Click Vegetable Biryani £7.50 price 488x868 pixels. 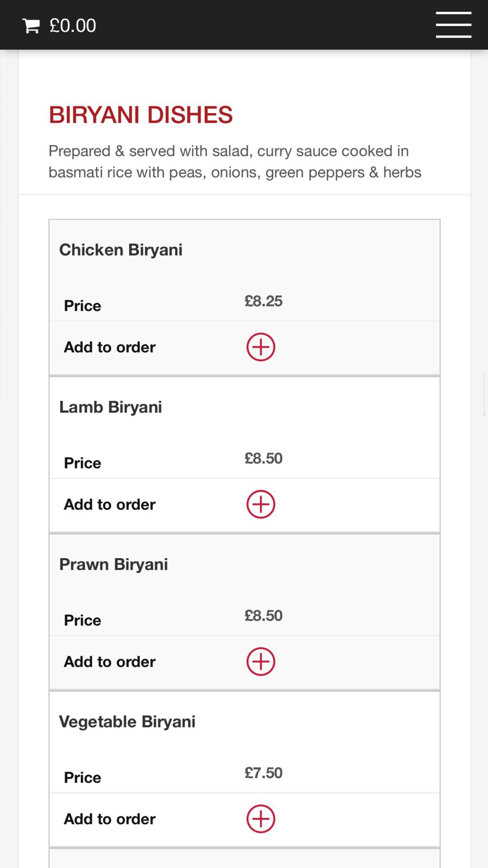[263, 773]
